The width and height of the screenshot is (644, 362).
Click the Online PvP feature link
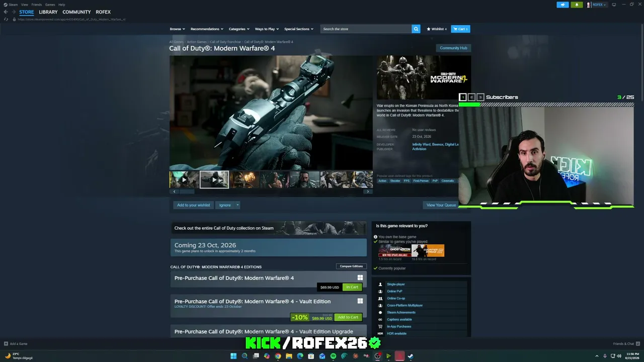pos(394,291)
